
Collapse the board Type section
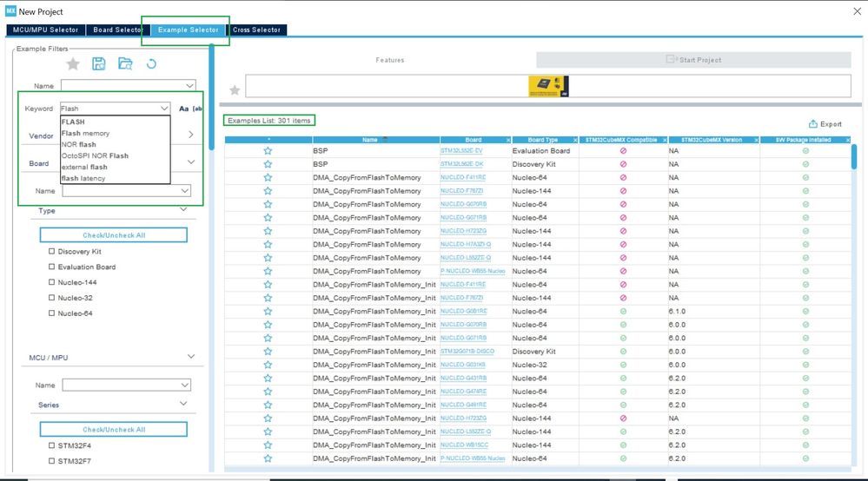[x=183, y=209]
